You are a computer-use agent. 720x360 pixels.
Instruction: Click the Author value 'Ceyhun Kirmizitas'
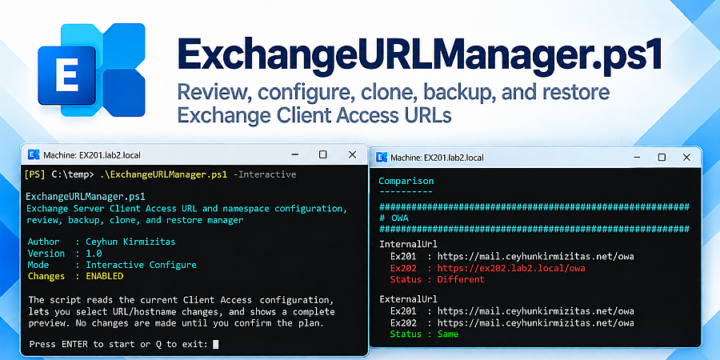pyautogui.click(x=130, y=242)
